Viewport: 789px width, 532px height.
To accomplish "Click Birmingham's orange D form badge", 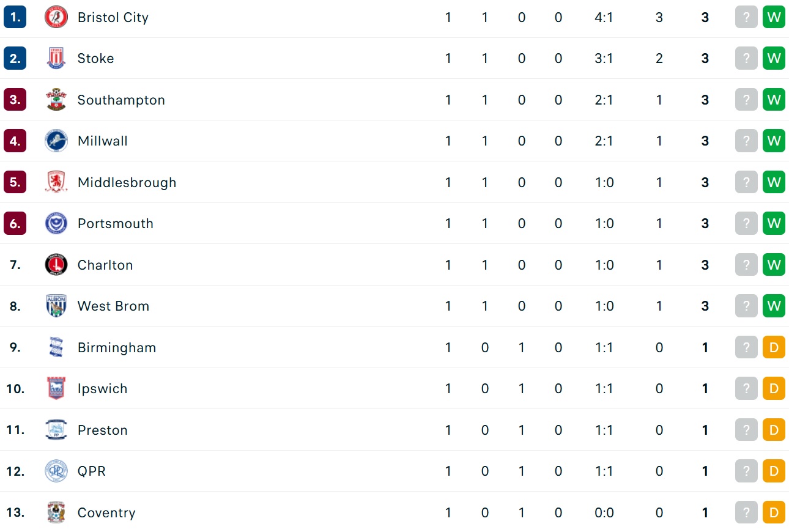I will 774,347.
